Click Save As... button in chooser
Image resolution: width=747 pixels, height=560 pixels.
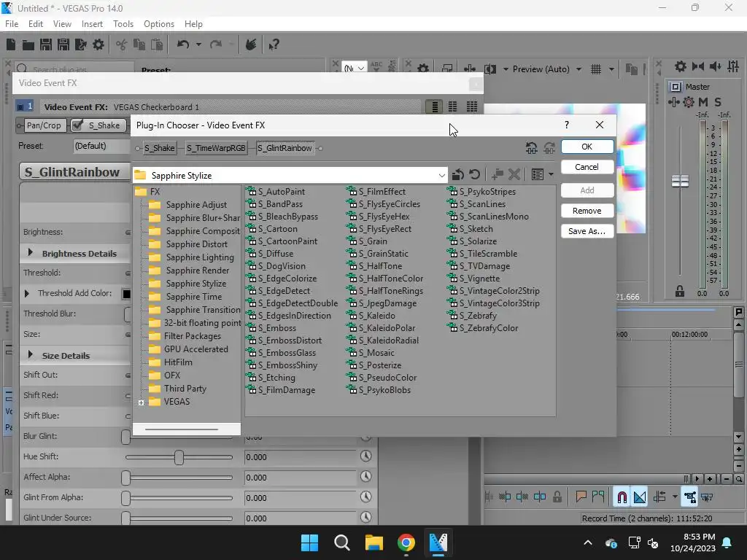(x=587, y=231)
